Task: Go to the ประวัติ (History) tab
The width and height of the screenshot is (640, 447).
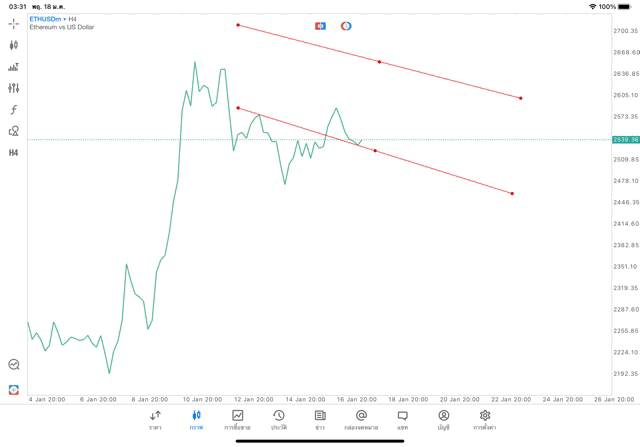Action: click(278, 420)
